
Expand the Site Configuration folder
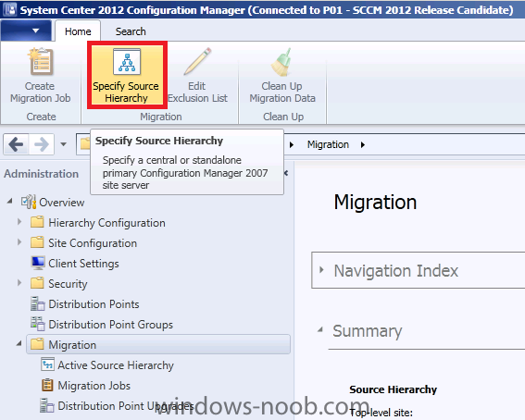click(x=19, y=242)
